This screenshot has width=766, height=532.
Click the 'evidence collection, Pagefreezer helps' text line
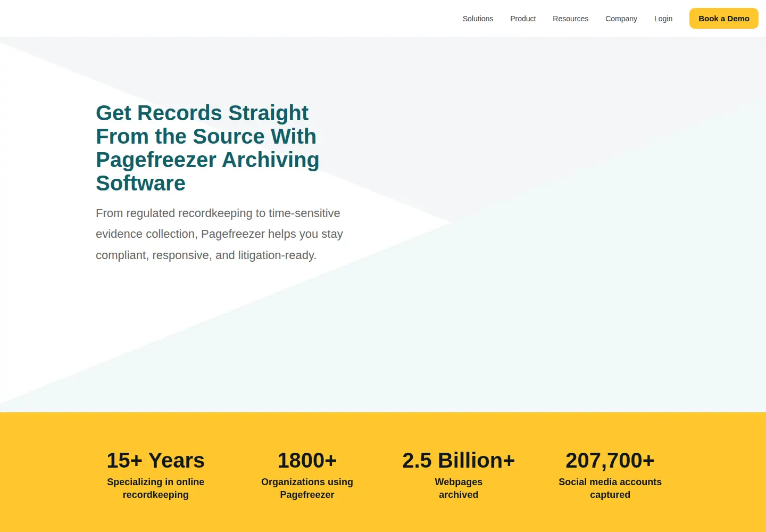[219, 234]
